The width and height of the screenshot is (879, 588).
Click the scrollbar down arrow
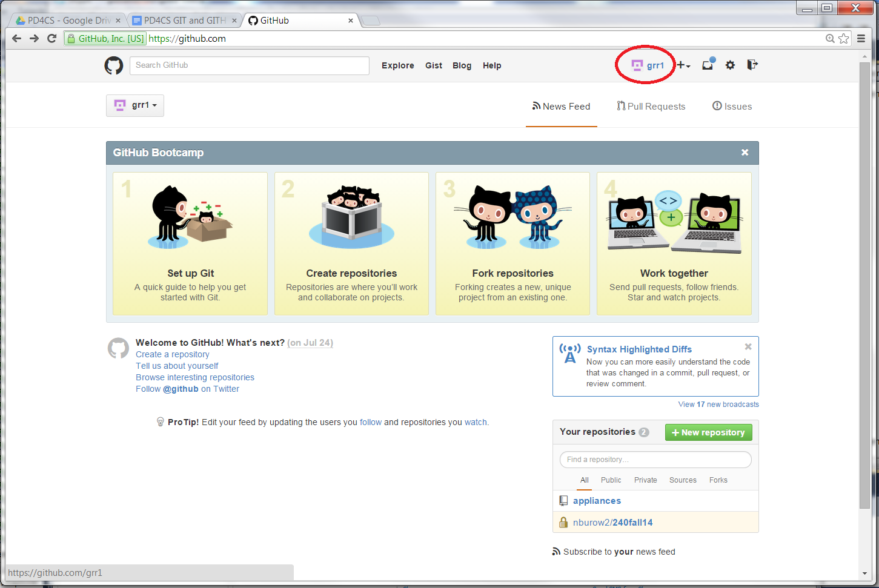865,573
